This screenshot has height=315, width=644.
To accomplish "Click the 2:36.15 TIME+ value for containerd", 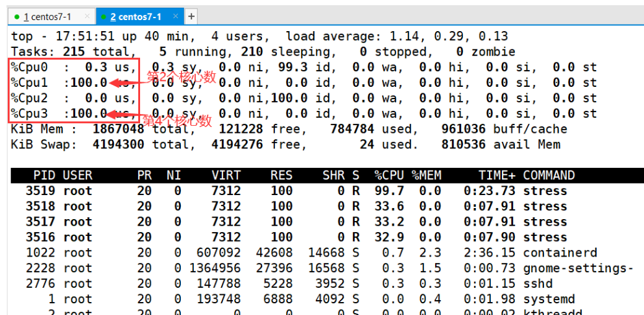I will tap(490, 253).
